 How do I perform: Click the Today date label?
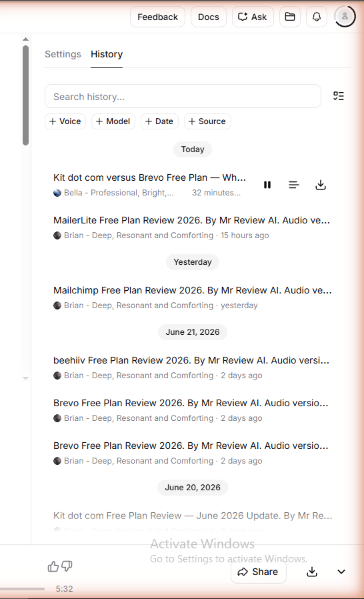click(193, 149)
